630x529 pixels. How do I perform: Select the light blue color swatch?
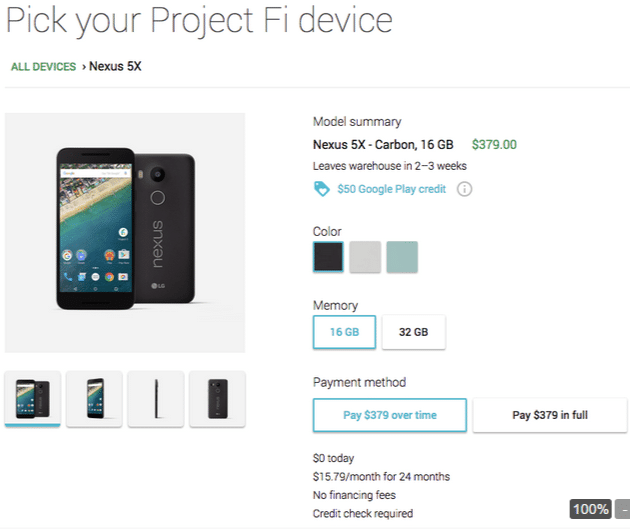(402, 257)
